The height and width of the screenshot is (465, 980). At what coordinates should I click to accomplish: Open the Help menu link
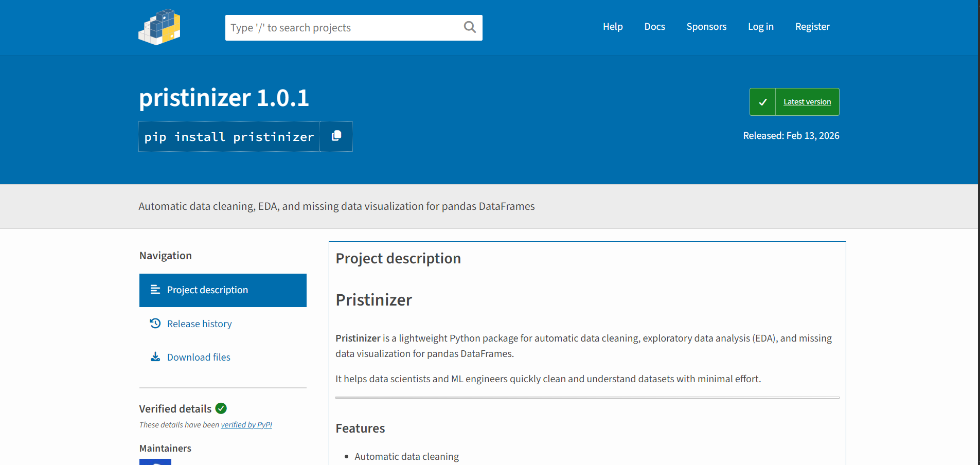pyautogui.click(x=613, y=27)
